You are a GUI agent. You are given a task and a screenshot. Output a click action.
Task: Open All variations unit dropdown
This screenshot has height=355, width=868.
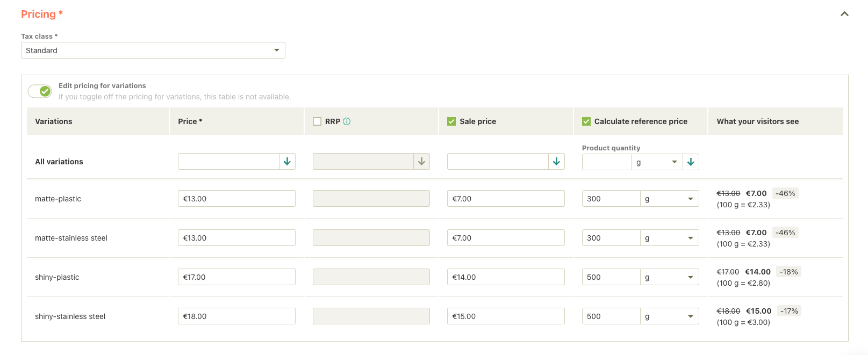click(x=657, y=162)
